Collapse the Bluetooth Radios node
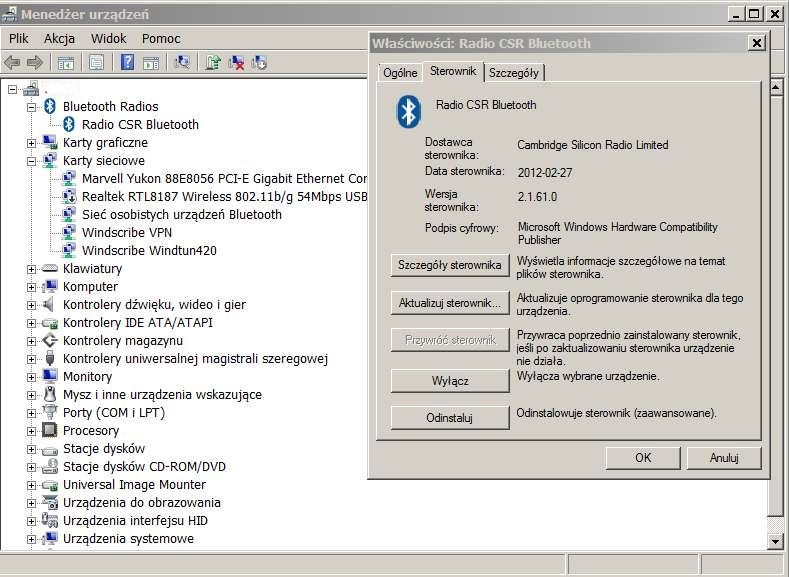The image size is (789, 577). [31, 107]
